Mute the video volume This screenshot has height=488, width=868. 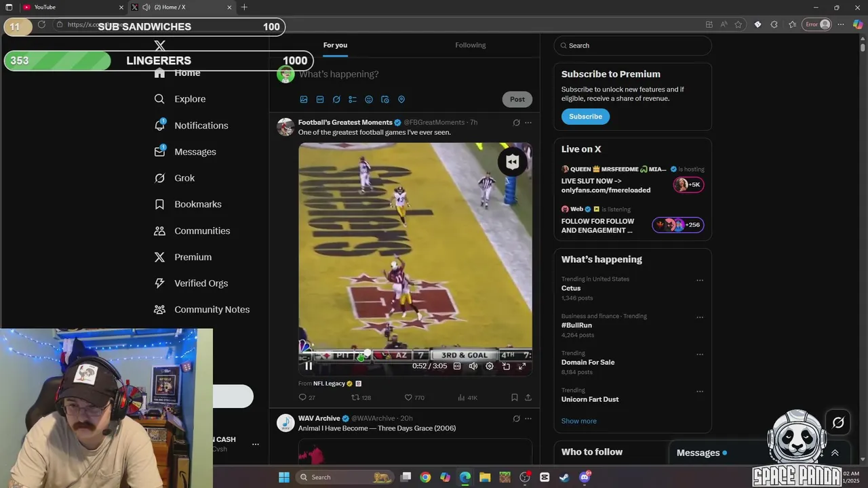click(x=473, y=366)
